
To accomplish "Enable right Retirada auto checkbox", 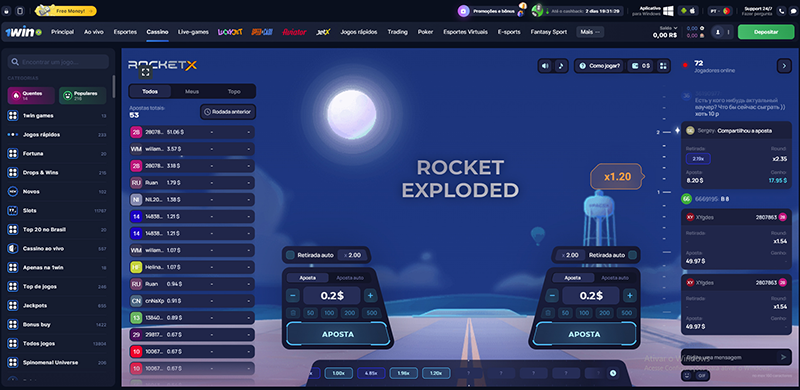I will pyautogui.click(x=632, y=255).
